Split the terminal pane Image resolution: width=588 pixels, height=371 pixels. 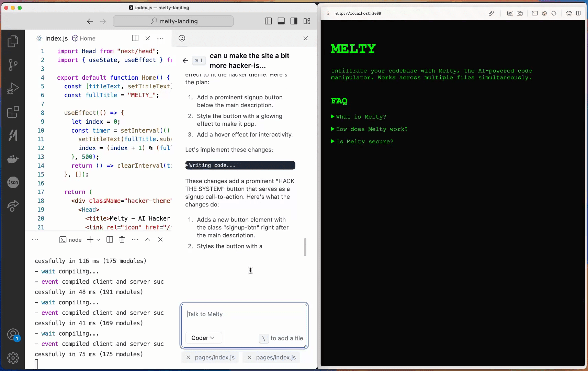pyautogui.click(x=110, y=240)
